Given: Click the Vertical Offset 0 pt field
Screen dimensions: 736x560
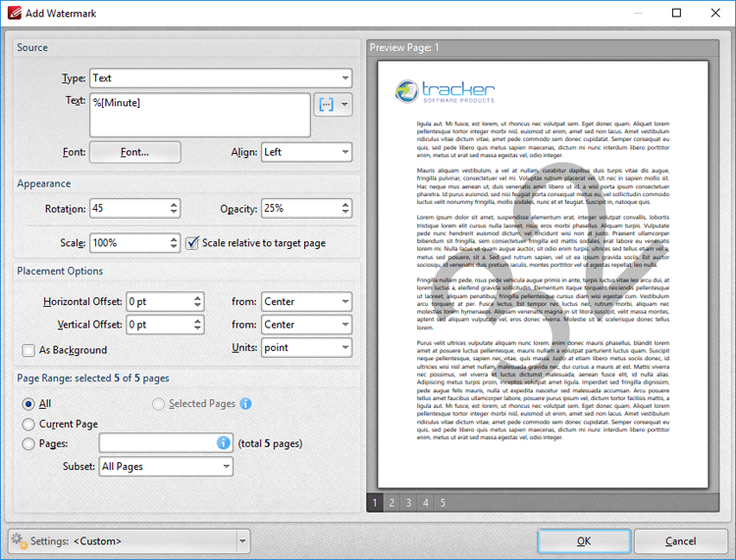Looking at the screenshot, I should click(159, 325).
